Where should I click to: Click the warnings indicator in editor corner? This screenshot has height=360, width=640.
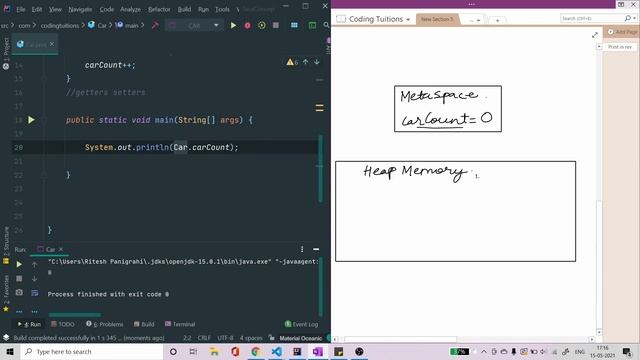coord(292,62)
